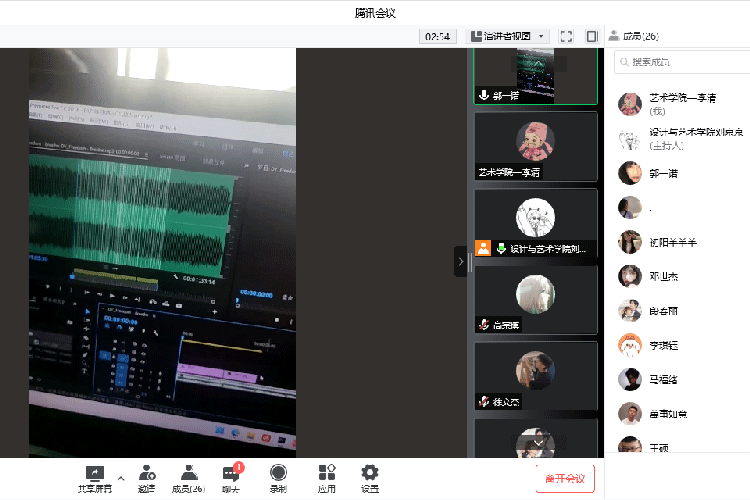Open the Apps (应用) icon
Screen dimensions: 750x500
[x=326, y=477]
